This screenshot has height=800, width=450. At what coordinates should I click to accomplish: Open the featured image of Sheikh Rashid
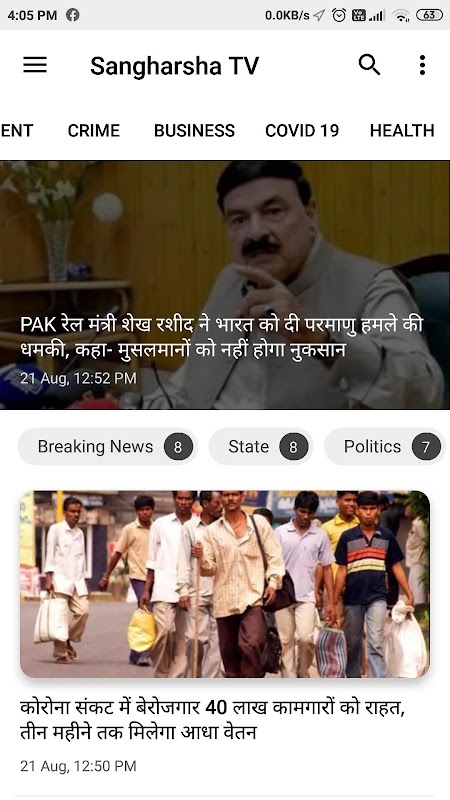click(x=225, y=285)
